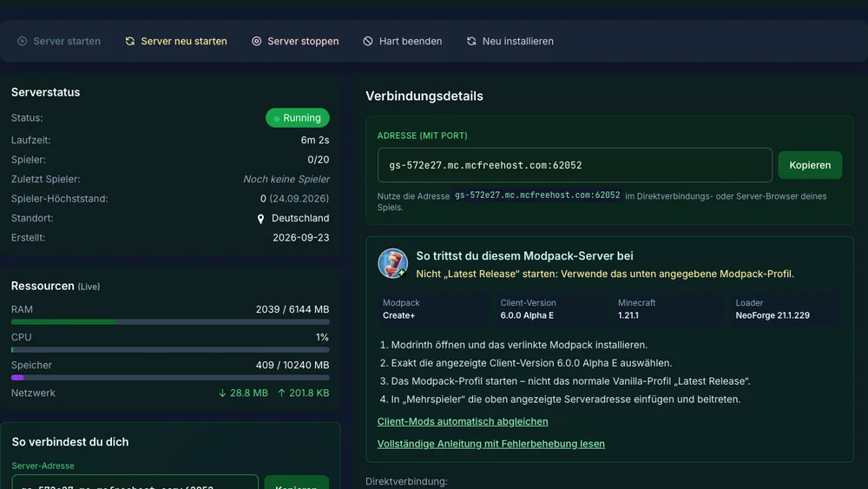Screen dimensions: 868x489
Task: Click the Hart beenden prohibit icon
Action: pos(368,41)
